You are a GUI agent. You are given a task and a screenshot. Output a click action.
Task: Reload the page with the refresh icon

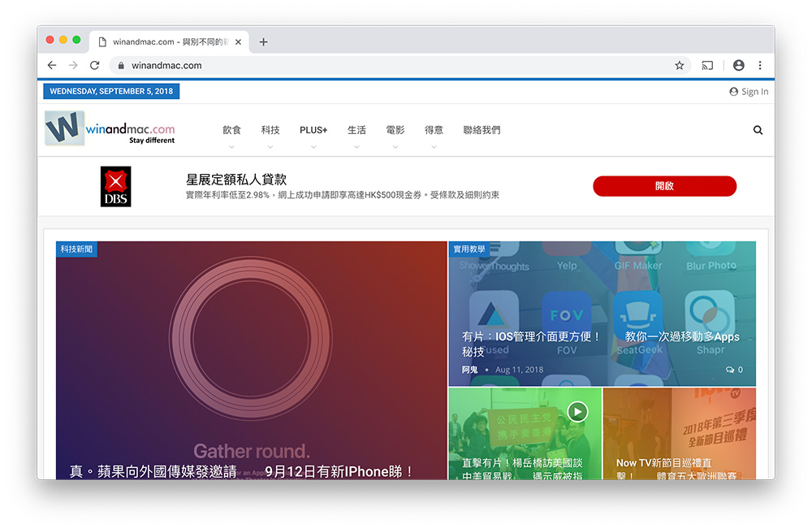(x=93, y=65)
